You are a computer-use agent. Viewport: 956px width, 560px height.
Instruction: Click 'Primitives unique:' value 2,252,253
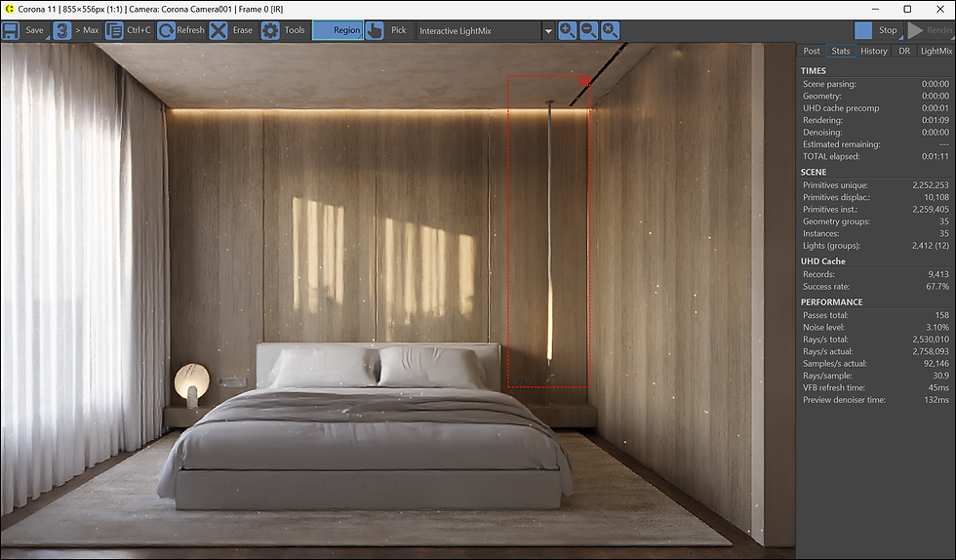coord(931,184)
